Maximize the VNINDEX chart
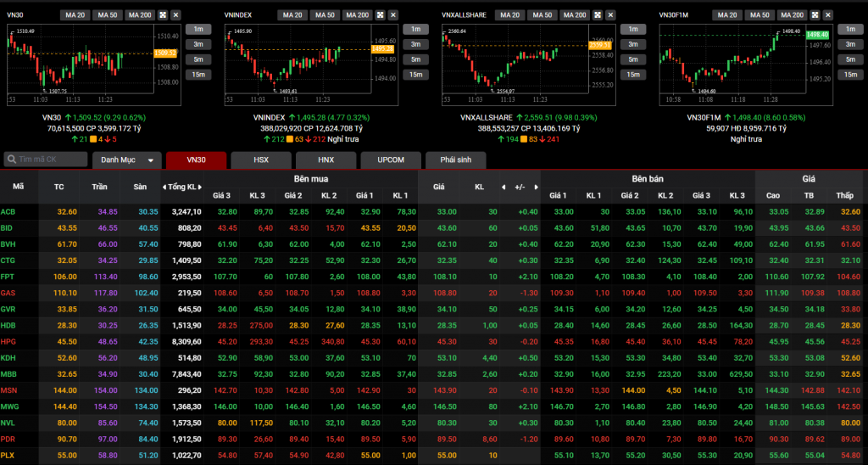Screen dimensions: 868x465 click(x=381, y=15)
